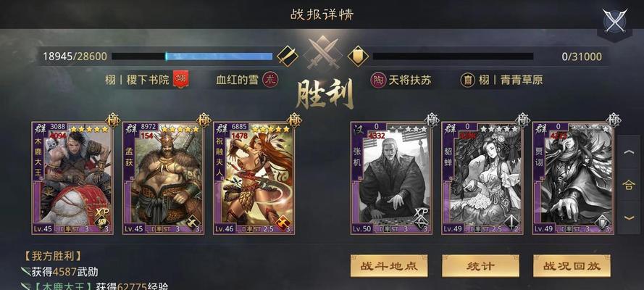644x290 pixels.
Task: Open the 战斗地点 battle location button
Action: (x=388, y=266)
